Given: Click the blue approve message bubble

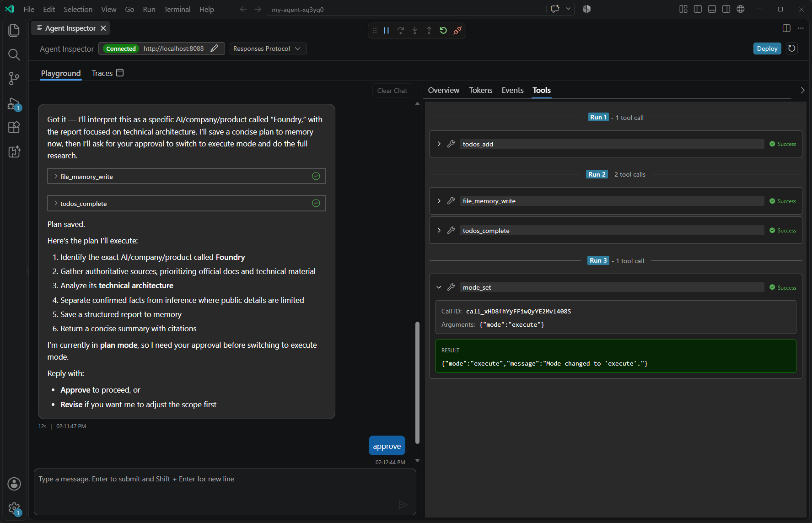Looking at the screenshot, I should (x=387, y=446).
